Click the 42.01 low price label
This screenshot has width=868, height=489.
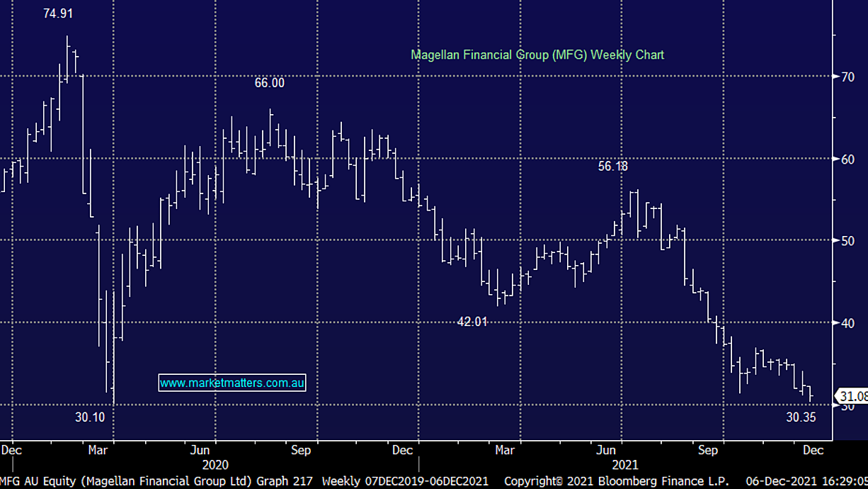click(x=472, y=322)
